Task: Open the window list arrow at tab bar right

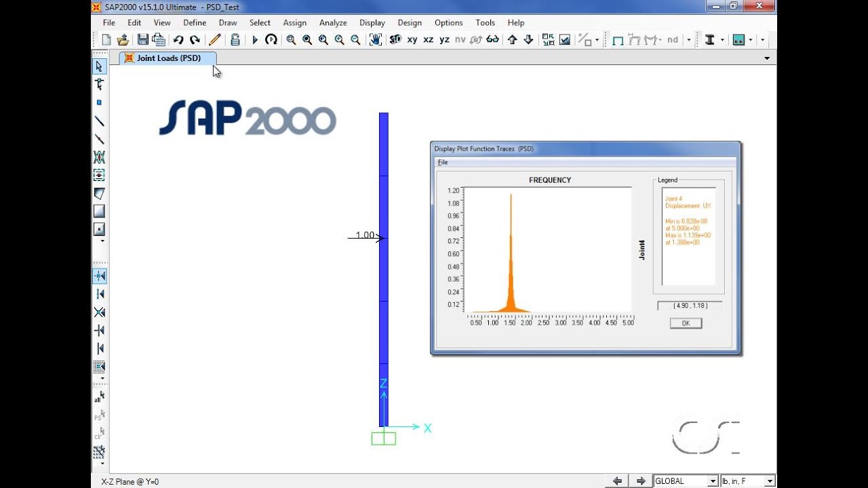Action: point(767,58)
